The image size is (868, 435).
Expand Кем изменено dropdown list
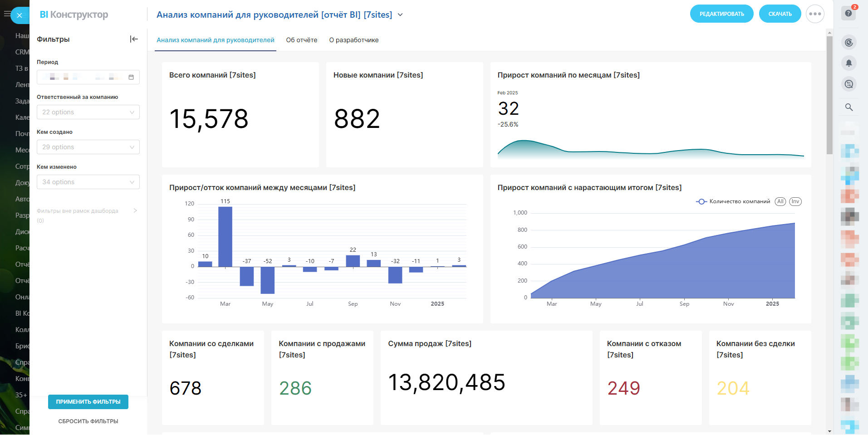coord(88,182)
